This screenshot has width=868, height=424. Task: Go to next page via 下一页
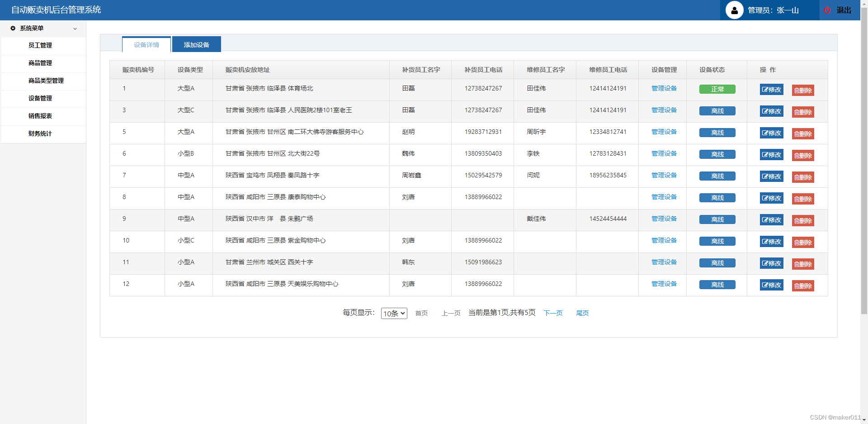coord(553,313)
